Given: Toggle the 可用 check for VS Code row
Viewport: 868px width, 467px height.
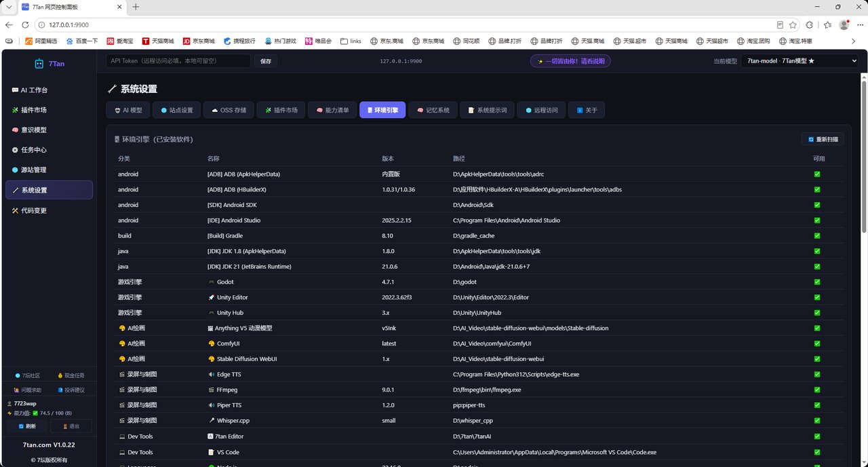Looking at the screenshot, I should [x=817, y=451].
